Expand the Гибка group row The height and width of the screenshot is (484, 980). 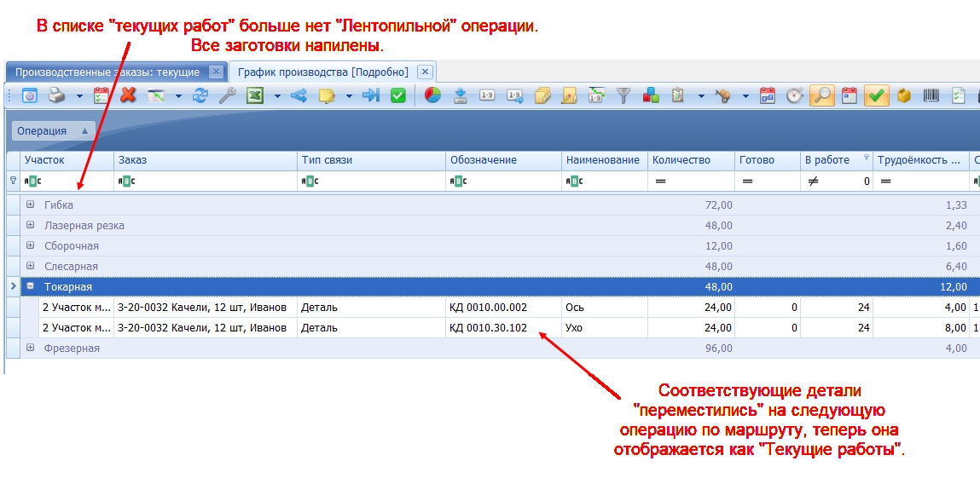click(x=30, y=205)
